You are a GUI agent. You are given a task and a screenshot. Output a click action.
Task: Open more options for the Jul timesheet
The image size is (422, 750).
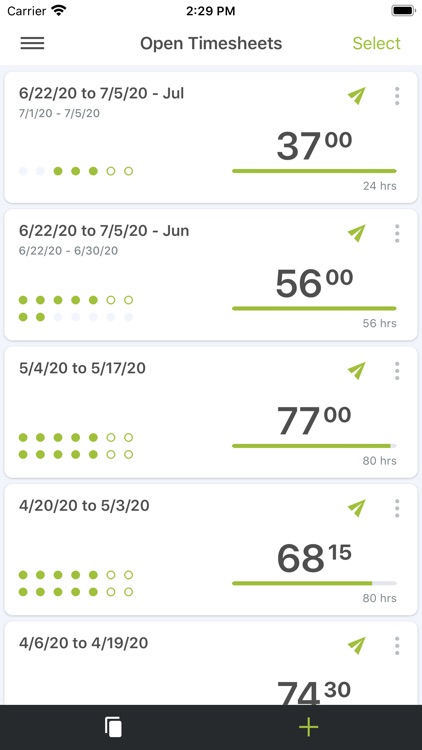[x=397, y=96]
